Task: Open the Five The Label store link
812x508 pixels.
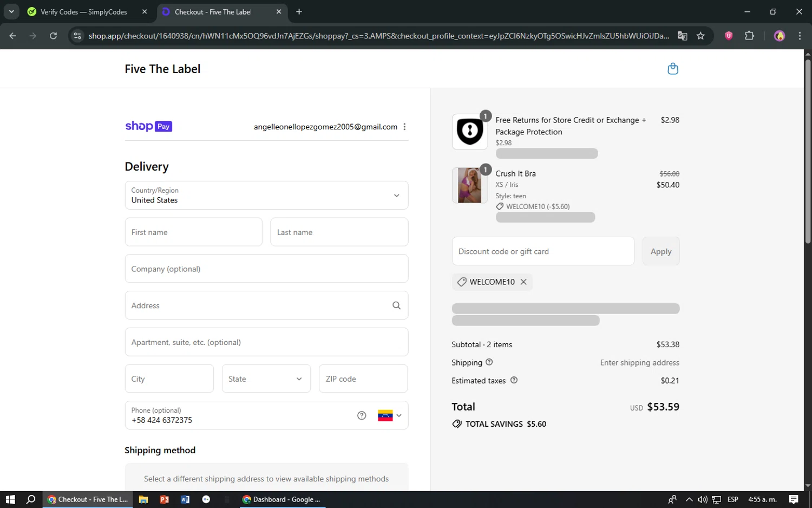Action: pyautogui.click(x=162, y=69)
